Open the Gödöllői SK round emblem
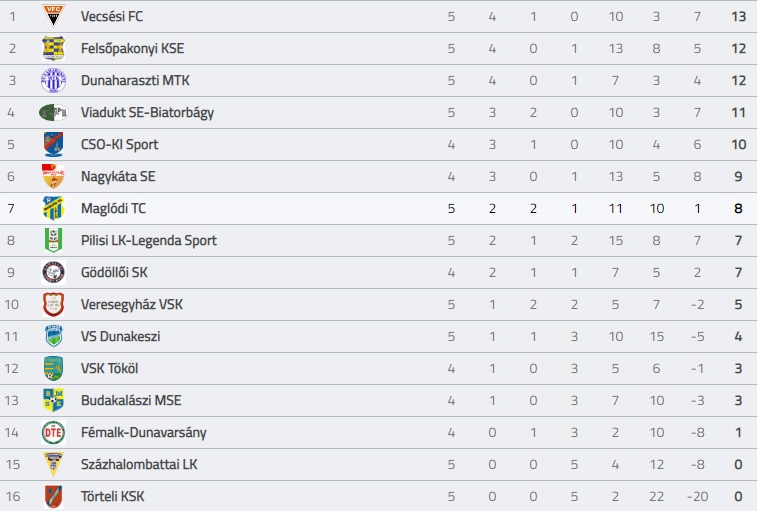 pyautogui.click(x=53, y=272)
